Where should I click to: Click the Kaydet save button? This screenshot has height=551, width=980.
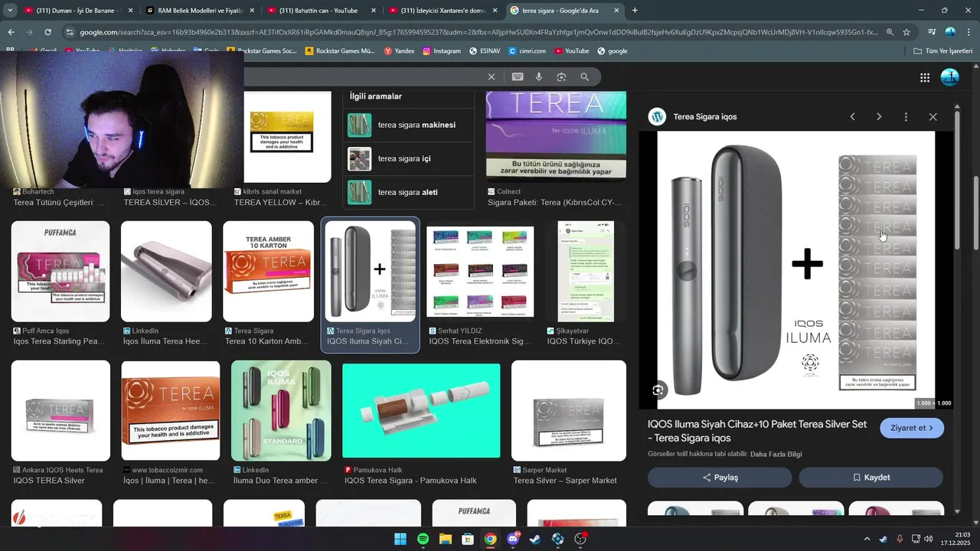click(x=871, y=478)
